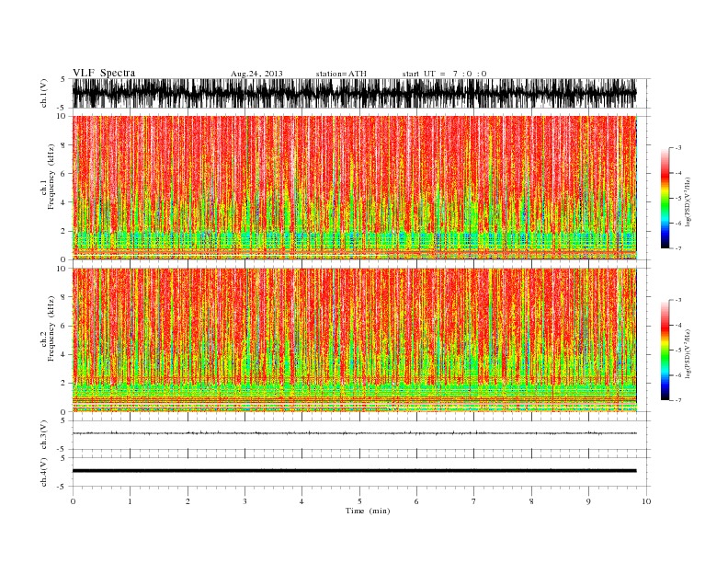Viewport: 728px width, 563px height.
Task: Click the 'ch.4(V)' axis label
Action: click(x=44, y=472)
